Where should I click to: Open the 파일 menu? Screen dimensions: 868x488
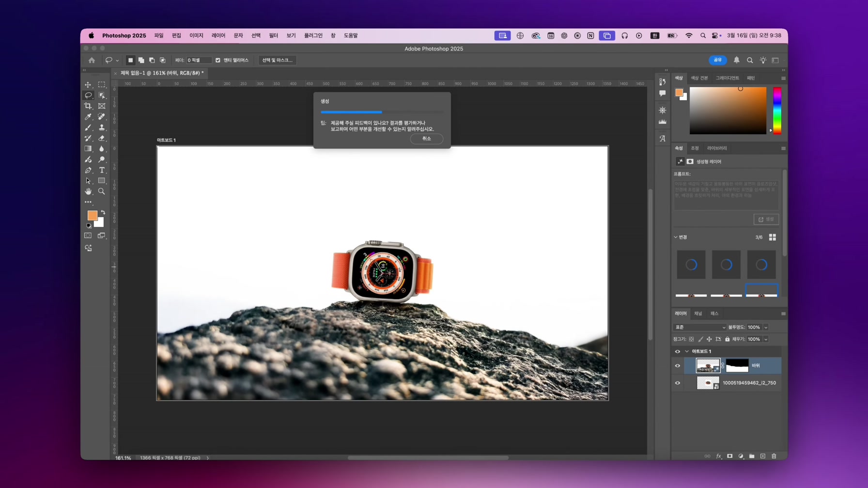click(159, 35)
